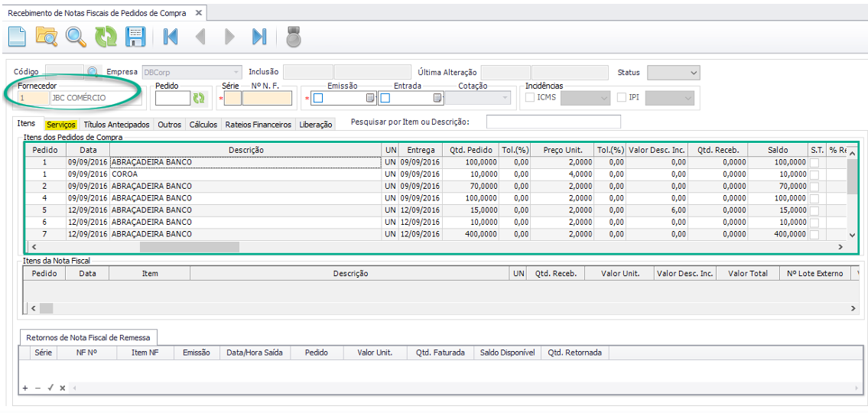Go to first record navigation icon
This screenshot has height=413, width=868.
171,36
